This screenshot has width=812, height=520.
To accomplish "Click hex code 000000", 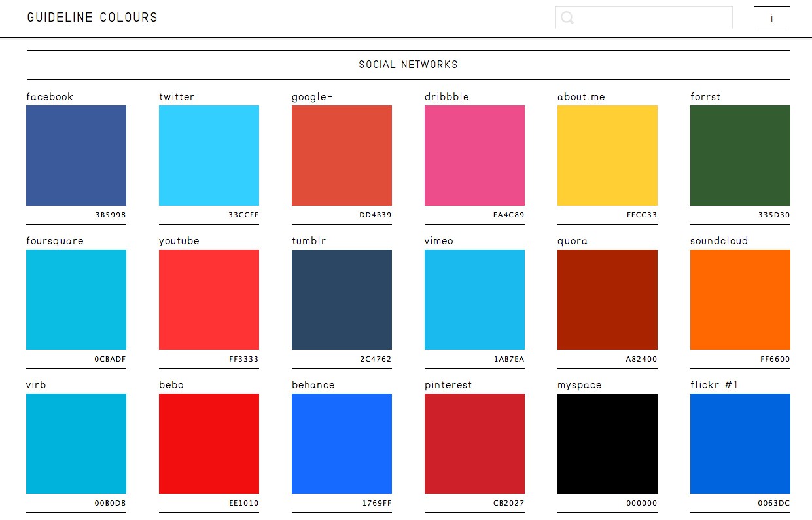I will pos(641,503).
